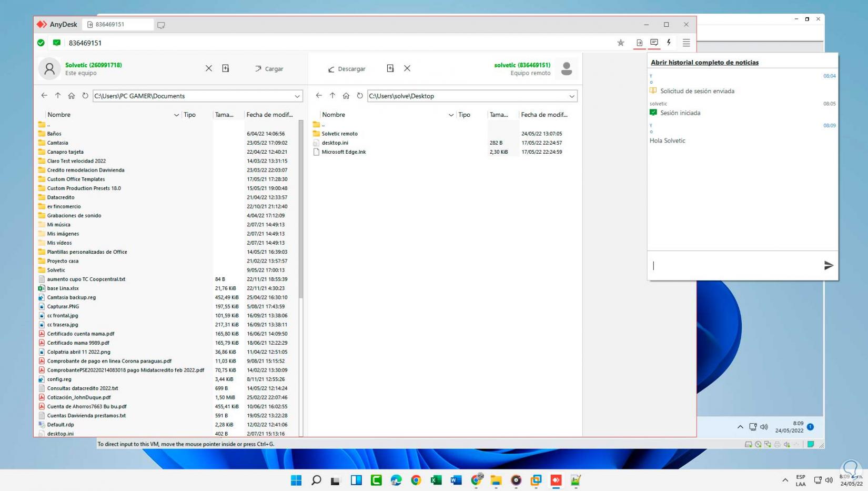
Task: Go up one level in local panel
Action: (58, 96)
